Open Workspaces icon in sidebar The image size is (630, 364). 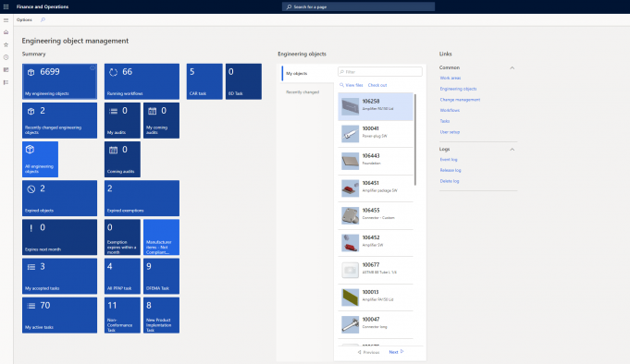tap(6, 70)
